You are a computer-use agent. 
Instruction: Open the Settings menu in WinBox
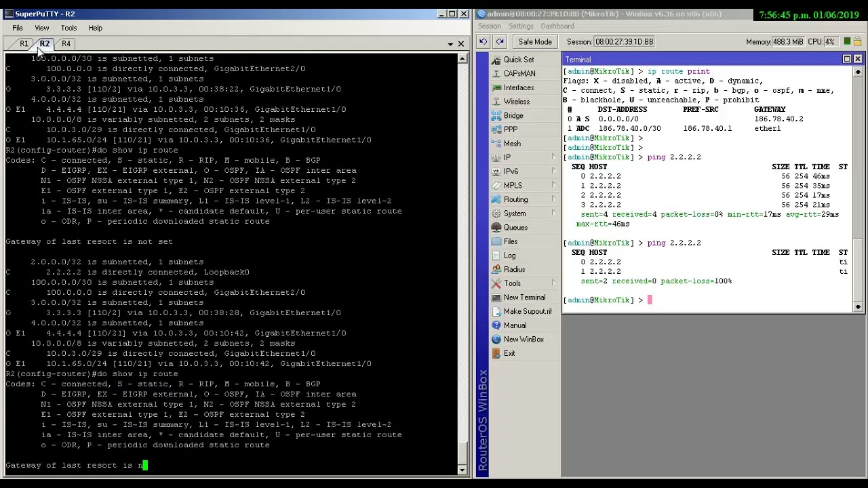click(521, 26)
